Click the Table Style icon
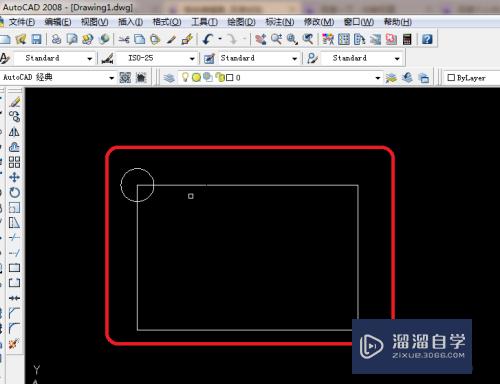 coord(209,59)
